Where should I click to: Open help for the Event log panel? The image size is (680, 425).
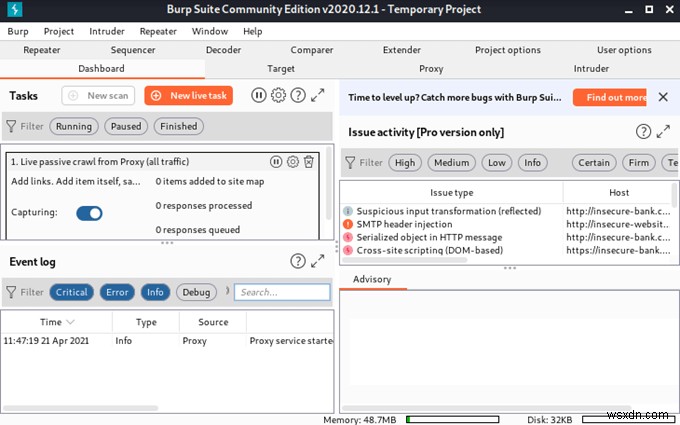(298, 261)
